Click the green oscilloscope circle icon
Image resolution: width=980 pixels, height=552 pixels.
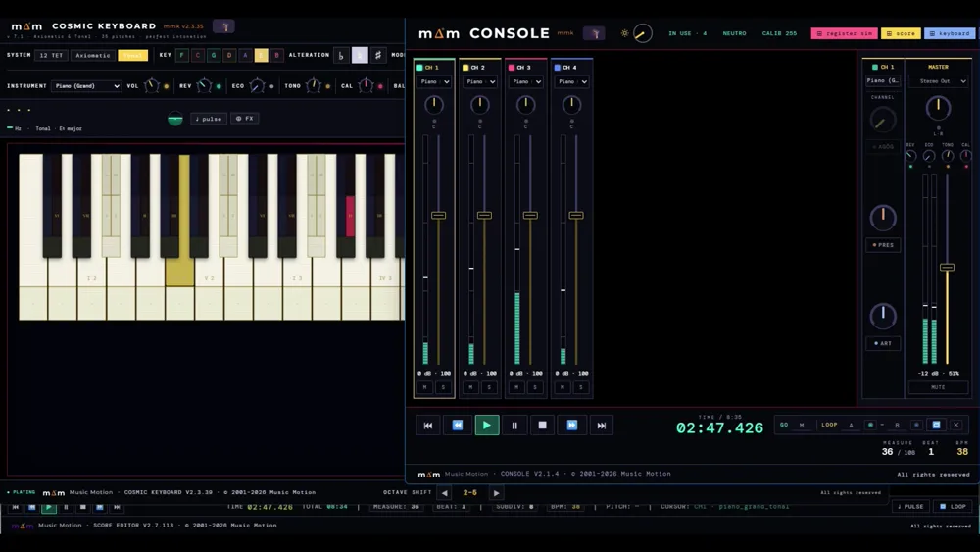(175, 119)
